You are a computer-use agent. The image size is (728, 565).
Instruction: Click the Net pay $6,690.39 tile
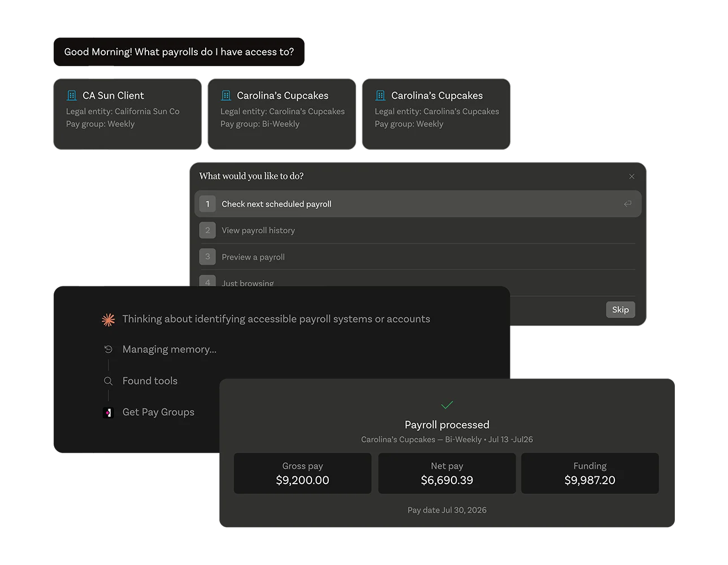click(x=447, y=473)
